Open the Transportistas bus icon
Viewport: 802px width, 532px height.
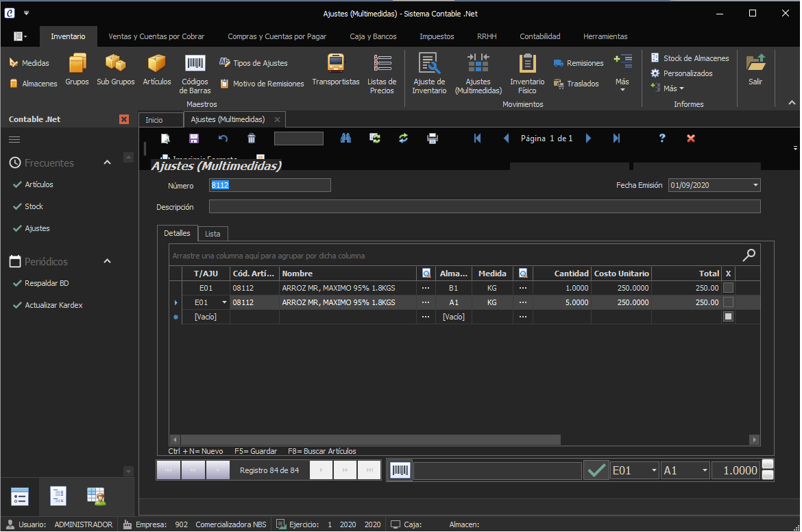click(335, 69)
